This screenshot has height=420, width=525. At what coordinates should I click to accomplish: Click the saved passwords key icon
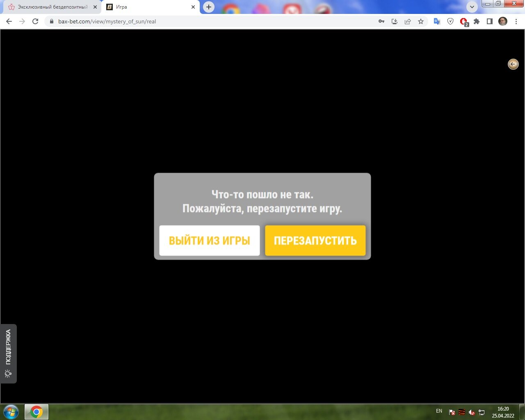[x=381, y=21]
